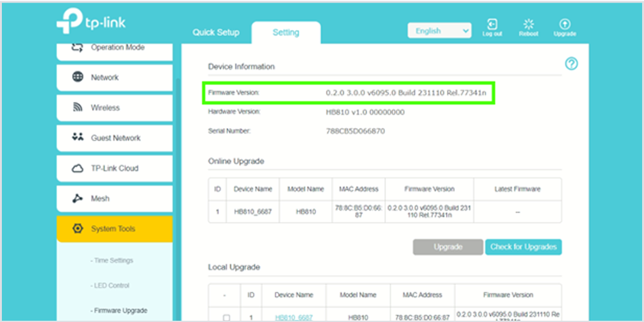Click Model Name header in Online Upgrade
The width and height of the screenshot is (644, 322).
pyautogui.click(x=305, y=189)
